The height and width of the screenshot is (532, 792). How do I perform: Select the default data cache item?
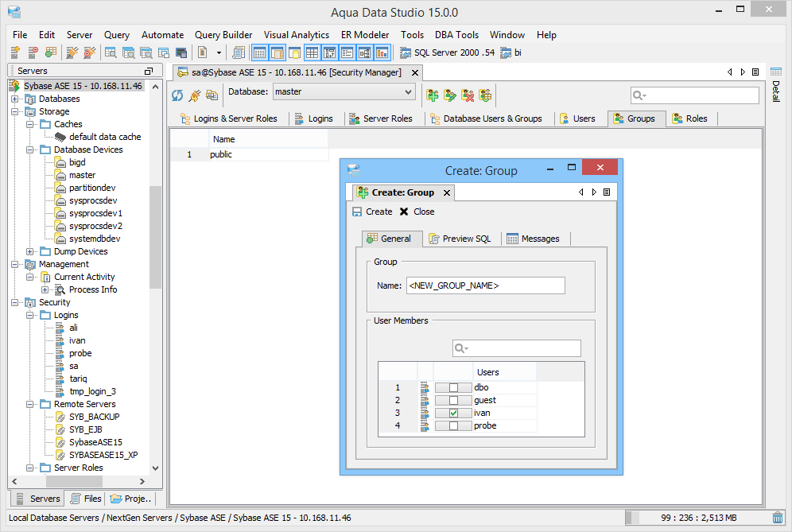105,137
